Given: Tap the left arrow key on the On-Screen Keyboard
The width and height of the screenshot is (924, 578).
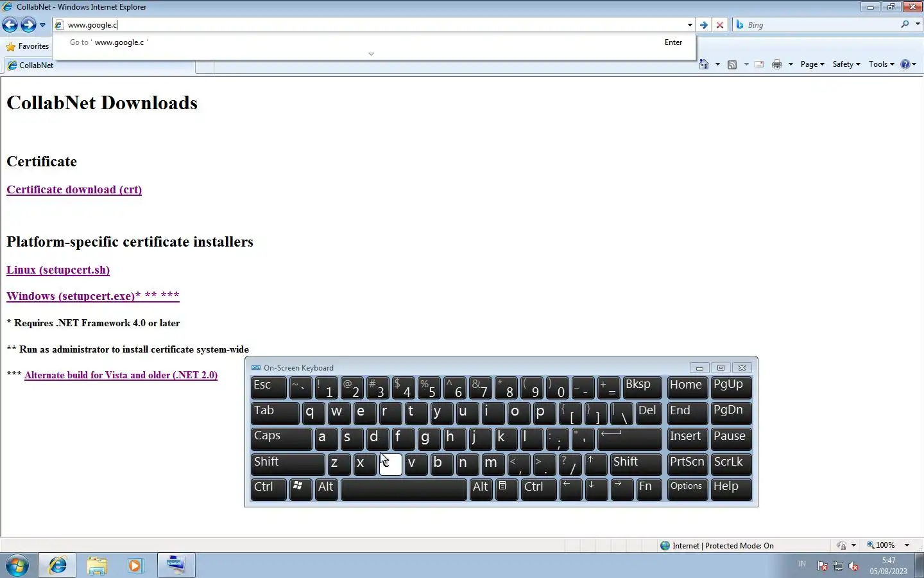Looking at the screenshot, I should [570, 489].
